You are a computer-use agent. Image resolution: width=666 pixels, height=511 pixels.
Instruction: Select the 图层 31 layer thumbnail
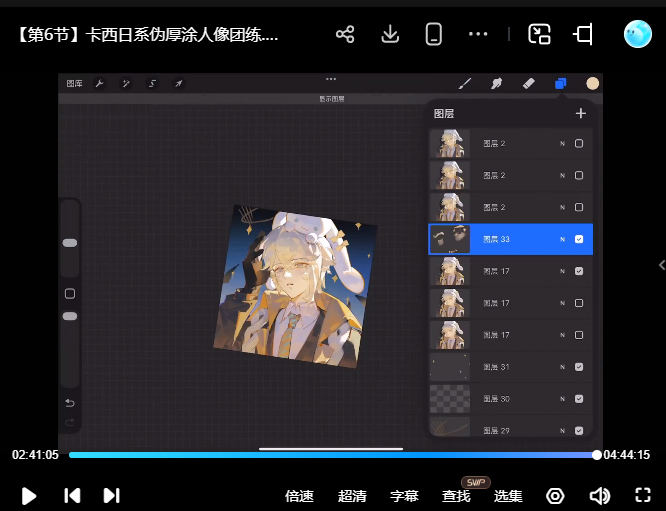tap(450, 367)
